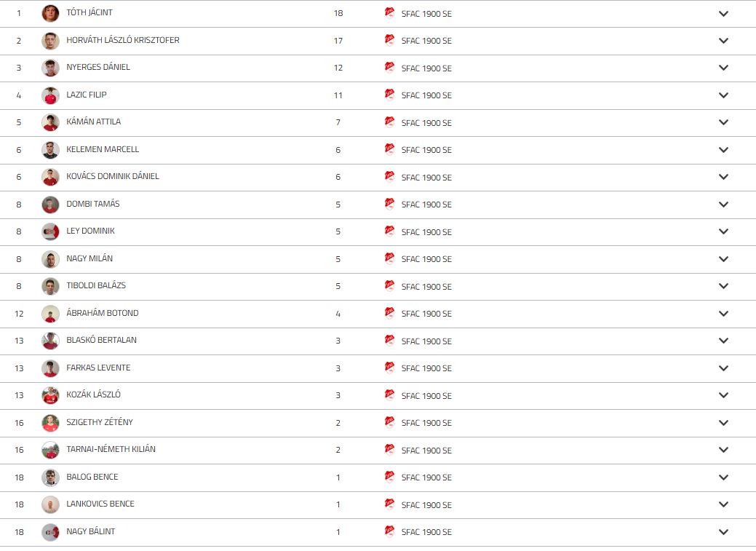Click Nagy Milán's profile photo
This screenshot has width=756, height=551.
click(x=51, y=259)
